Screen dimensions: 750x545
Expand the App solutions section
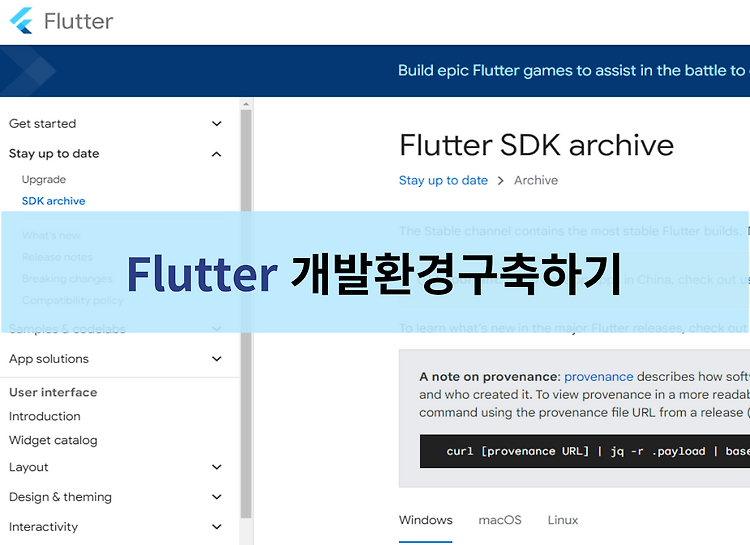(x=115, y=359)
